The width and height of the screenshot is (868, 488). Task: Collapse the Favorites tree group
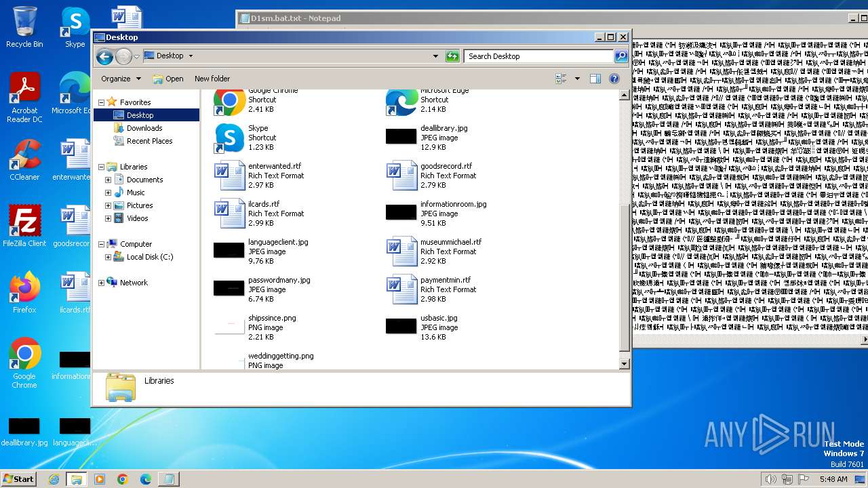click(x=101, y=102)
